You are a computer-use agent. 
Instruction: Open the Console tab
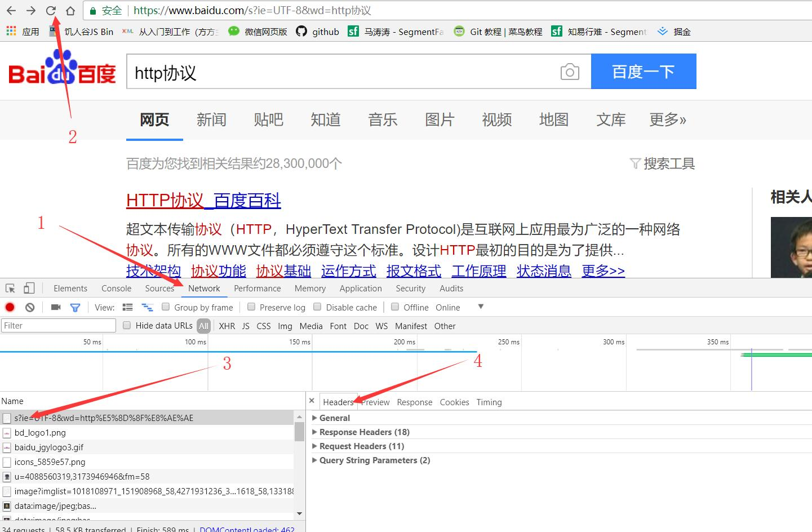[x=116, y=289]
